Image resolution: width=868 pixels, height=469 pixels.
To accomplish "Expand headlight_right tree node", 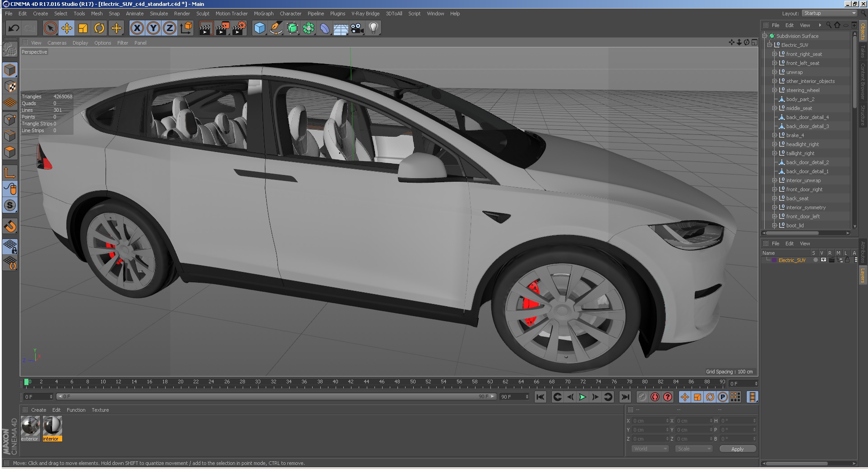I will pyautogui.click(x=775, y=144).
